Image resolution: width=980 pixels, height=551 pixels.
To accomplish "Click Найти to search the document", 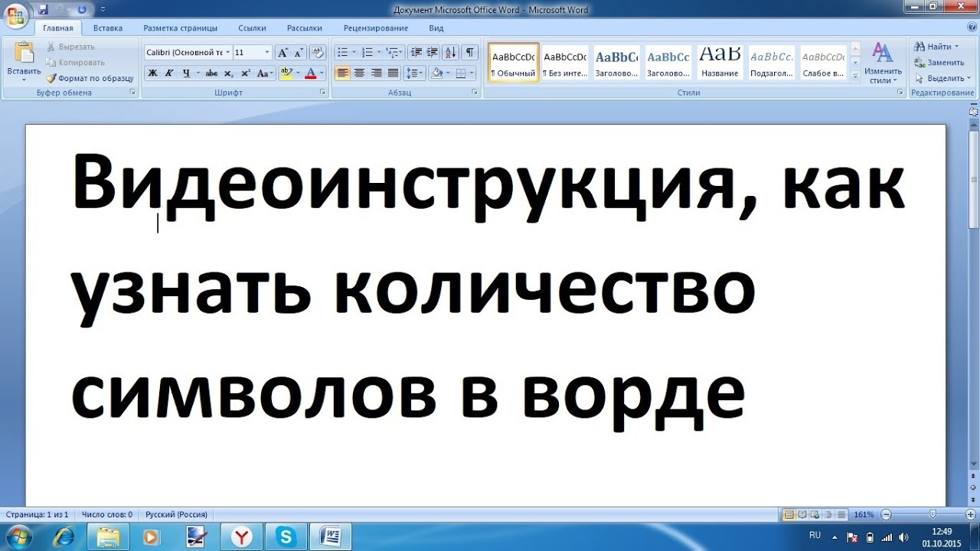I will point(936,47).
